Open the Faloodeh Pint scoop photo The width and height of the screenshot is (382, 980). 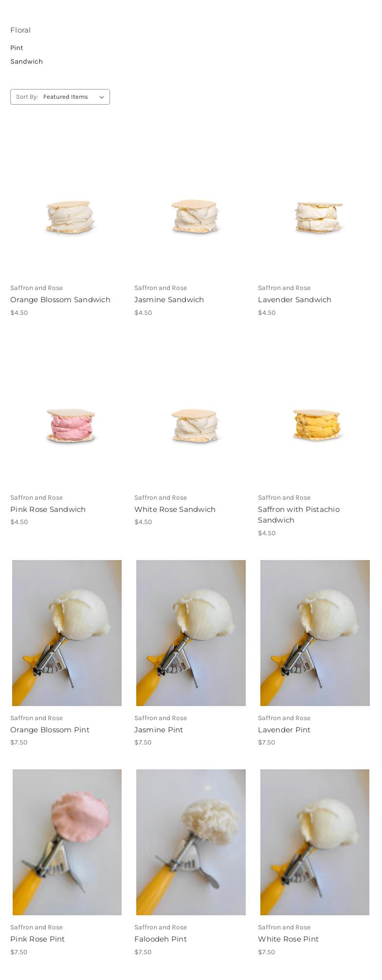pos(191,842)
